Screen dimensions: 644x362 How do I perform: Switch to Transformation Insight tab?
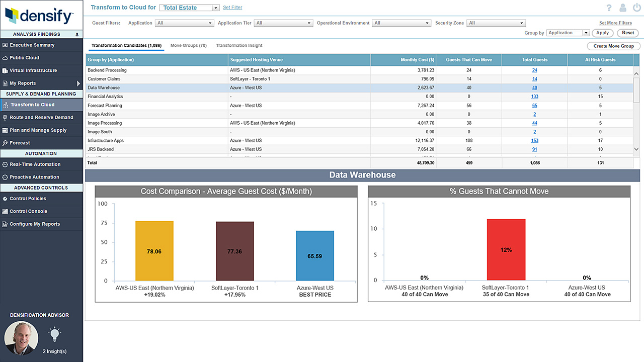pos(239,46)
